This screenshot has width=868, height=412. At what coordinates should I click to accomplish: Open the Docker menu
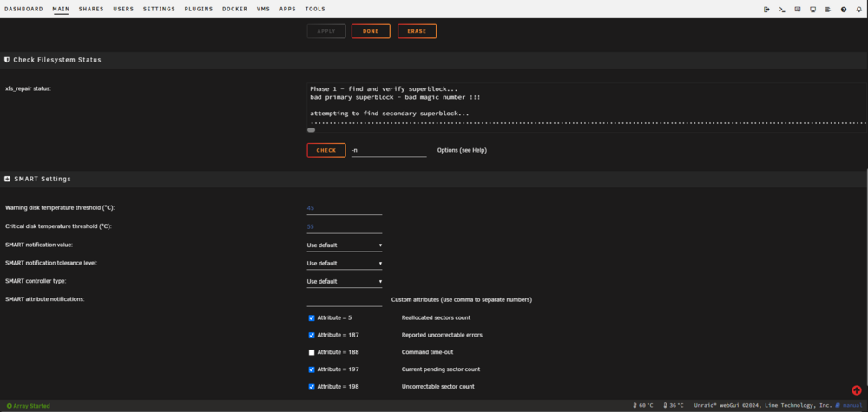[234, 9]
